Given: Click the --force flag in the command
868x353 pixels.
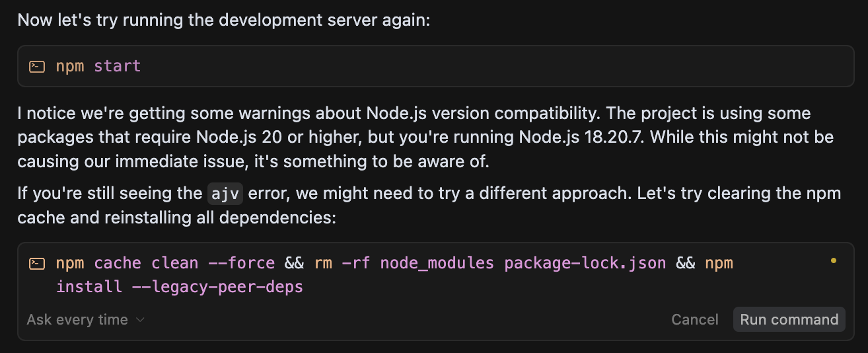Looking at the screenshot, I should click(x=241, y=263).
